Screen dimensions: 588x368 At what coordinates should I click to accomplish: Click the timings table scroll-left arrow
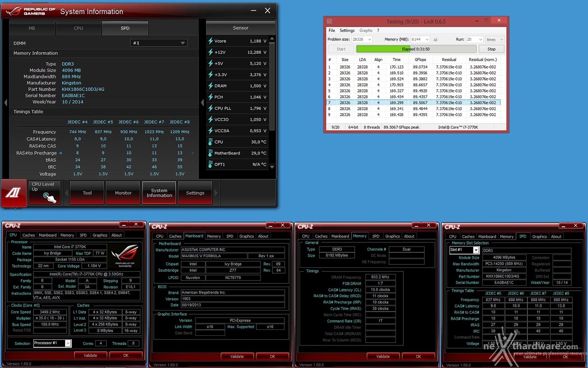[x=61, y=153]
